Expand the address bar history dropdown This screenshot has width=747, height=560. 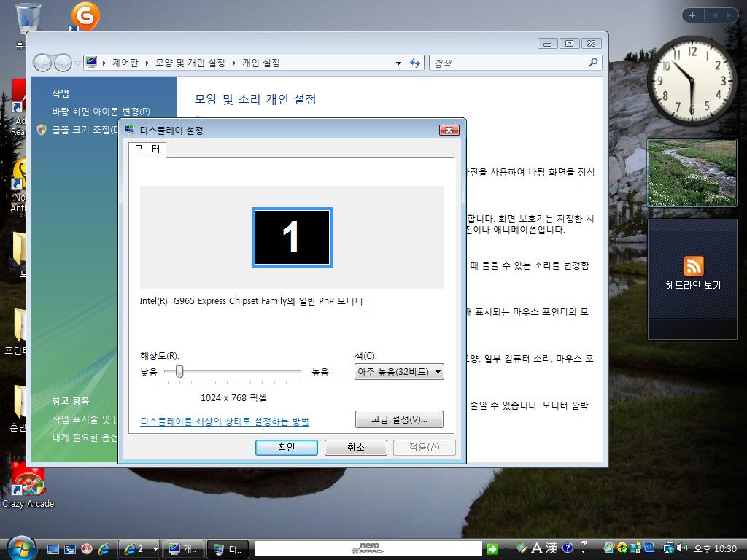click(x=398, y=63)
